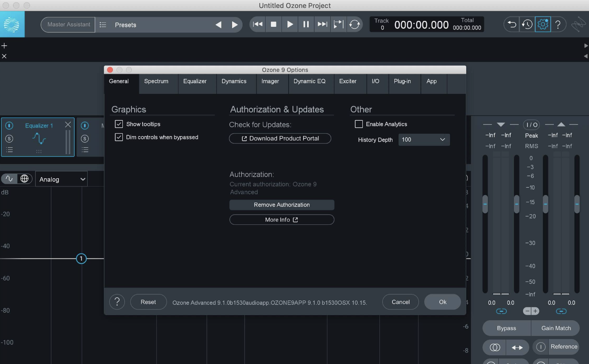Open the Imager options tab

(270, 81)
